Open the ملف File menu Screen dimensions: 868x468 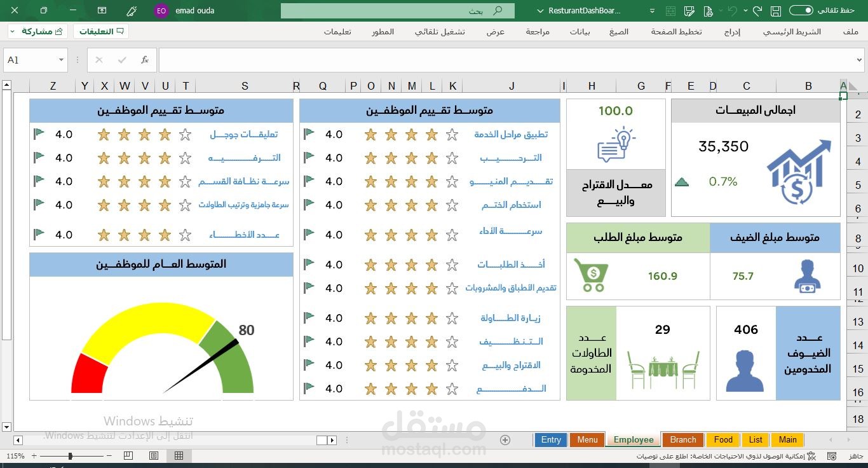[x=851, y=32]
